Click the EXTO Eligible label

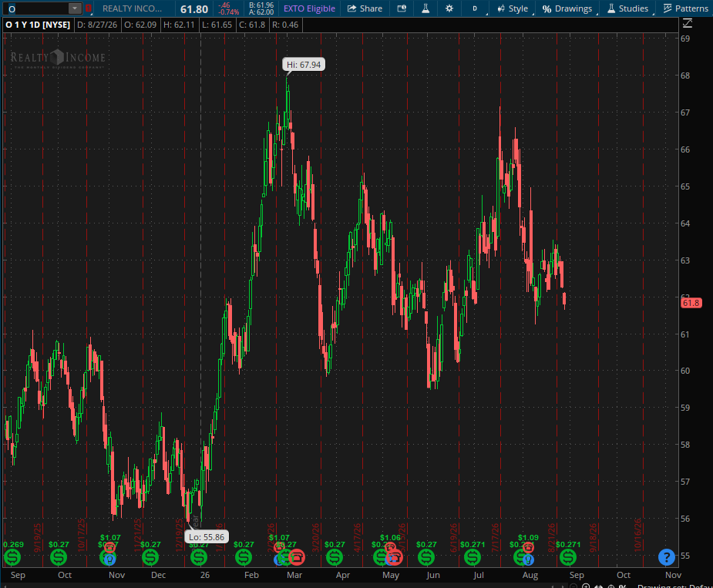pyautogui.click(x=309, y=8)
